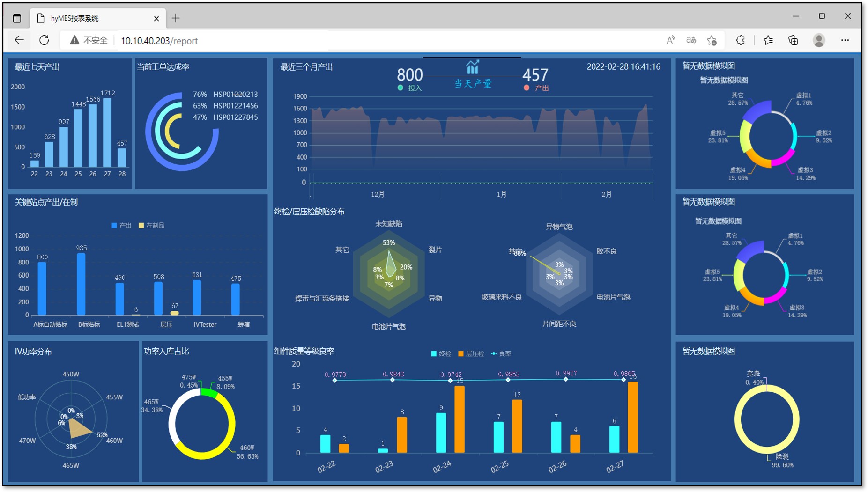Click the 未知缺陷 radar axis label
This screenshot has height=492, width=868.
coord(389,224)
